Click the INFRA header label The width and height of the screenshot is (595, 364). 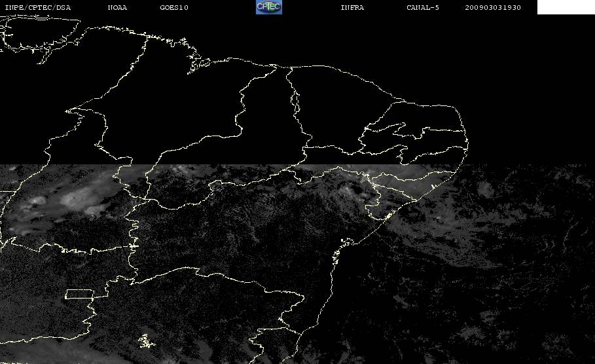tap(352, 7)
